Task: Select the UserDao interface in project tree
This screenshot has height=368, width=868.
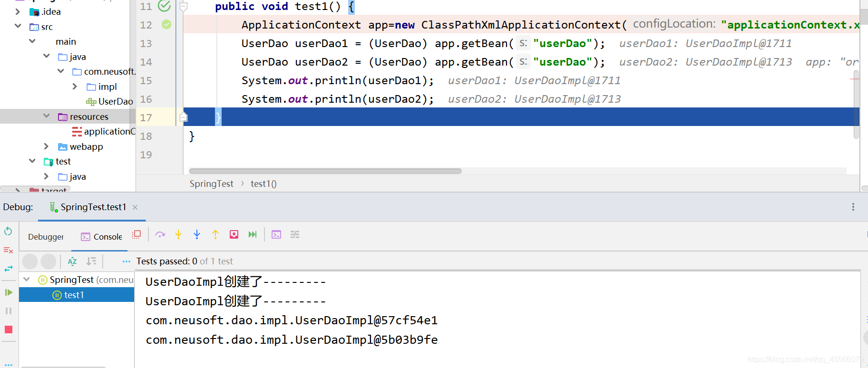Action: pyautogui.click(x=110, y=101)
